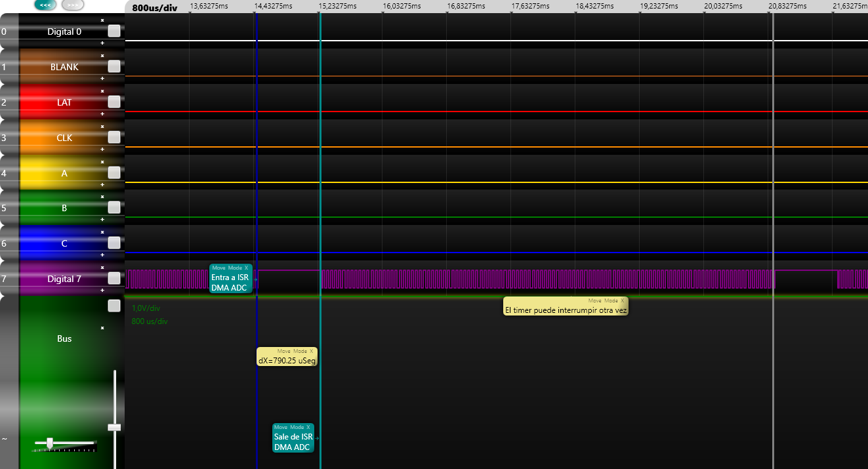Remove the Bus channel with its x icon
868x469 pixels.
click(102, 328)
